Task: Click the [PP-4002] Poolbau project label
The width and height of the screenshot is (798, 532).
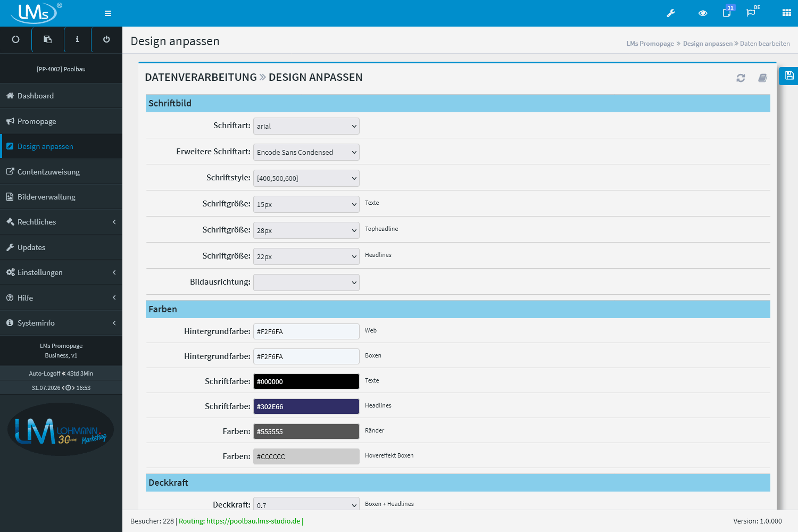Action: (x=61, y=69)
